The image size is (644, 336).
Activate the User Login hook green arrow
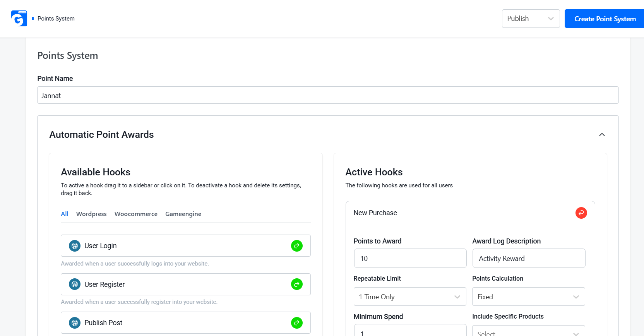297,246
